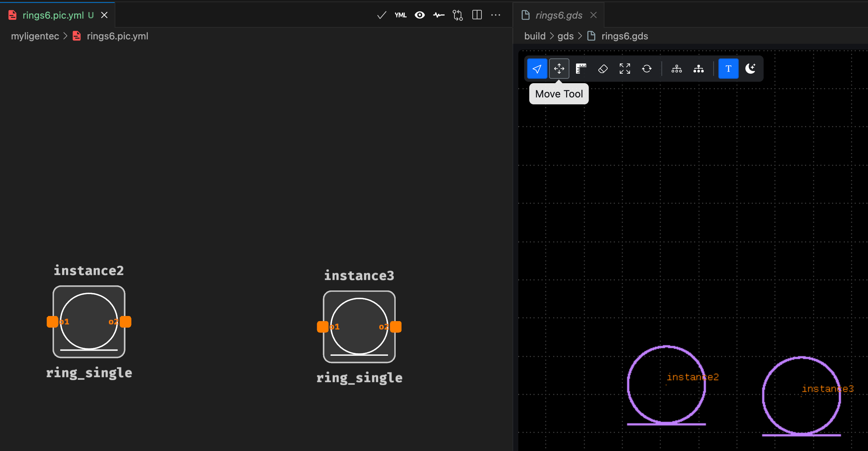Toggle preview eye icon in editor toolbar
This screenshot has width=868, height=451.
click(420, 15)
